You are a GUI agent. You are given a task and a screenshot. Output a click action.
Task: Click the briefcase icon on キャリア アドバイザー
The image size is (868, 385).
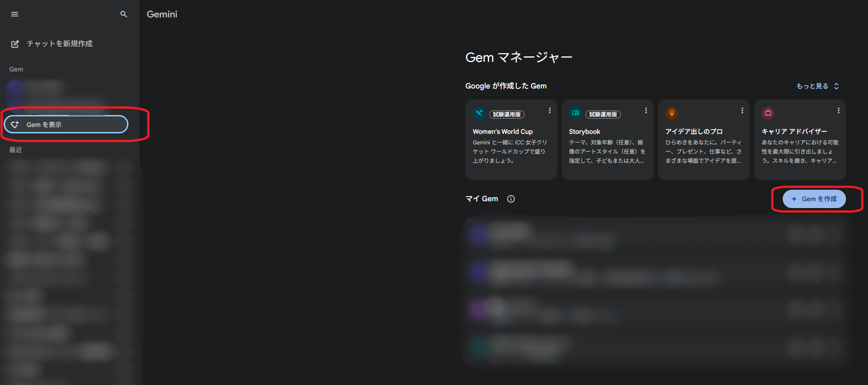(768, 113)
